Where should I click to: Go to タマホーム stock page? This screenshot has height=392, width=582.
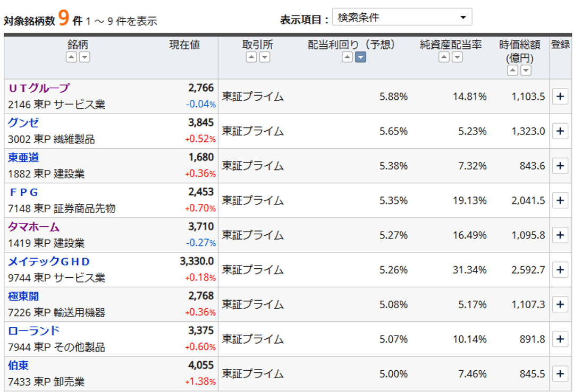(x=33, y=227)
